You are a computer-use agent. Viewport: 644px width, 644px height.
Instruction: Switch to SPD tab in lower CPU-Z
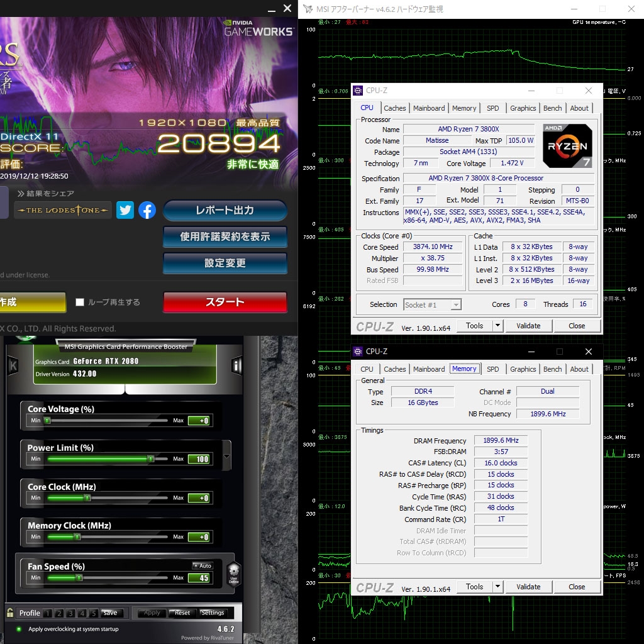[x=493, y=369]
